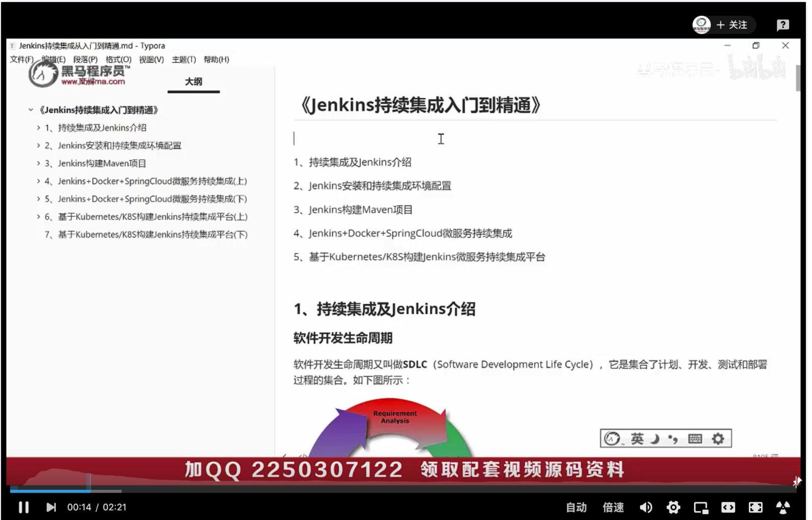812x520 pixels.
Task: Click the Typora vertical scrollbar
Action: tap(798, 78)
